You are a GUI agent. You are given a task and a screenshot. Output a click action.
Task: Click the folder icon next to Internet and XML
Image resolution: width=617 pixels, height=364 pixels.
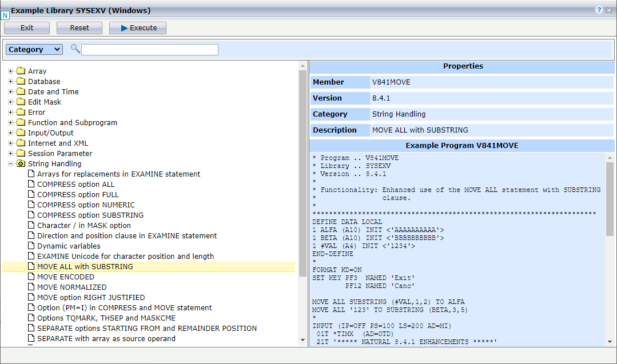[20, 143]
